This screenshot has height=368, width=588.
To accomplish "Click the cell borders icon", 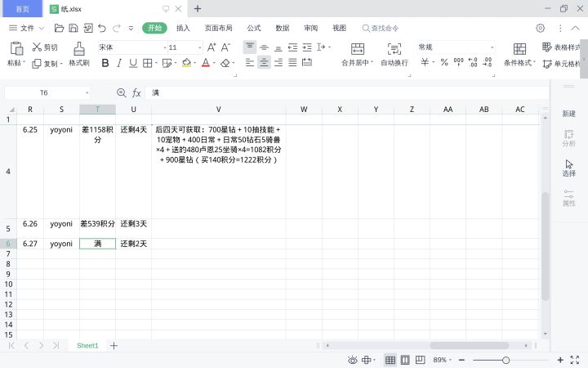I will point(147,63).
